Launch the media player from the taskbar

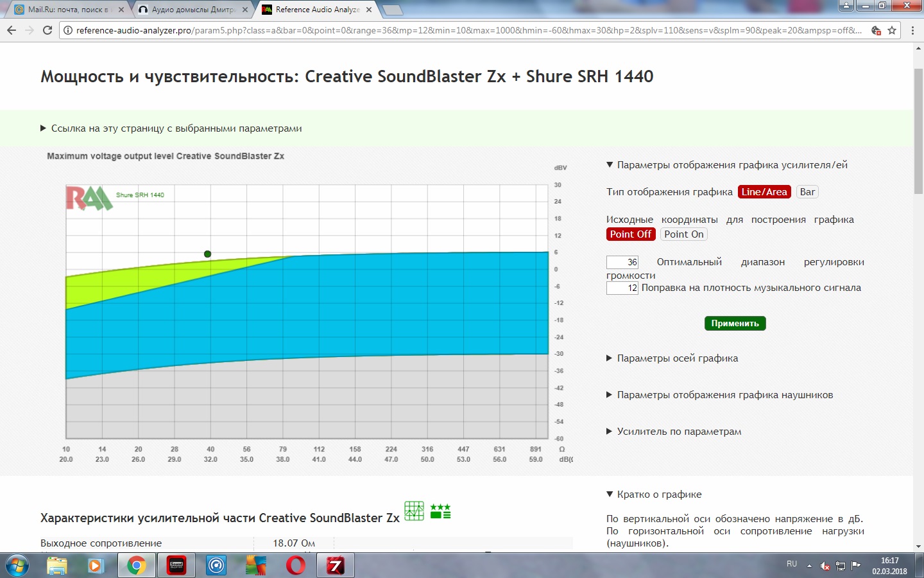tap(96, 566)
